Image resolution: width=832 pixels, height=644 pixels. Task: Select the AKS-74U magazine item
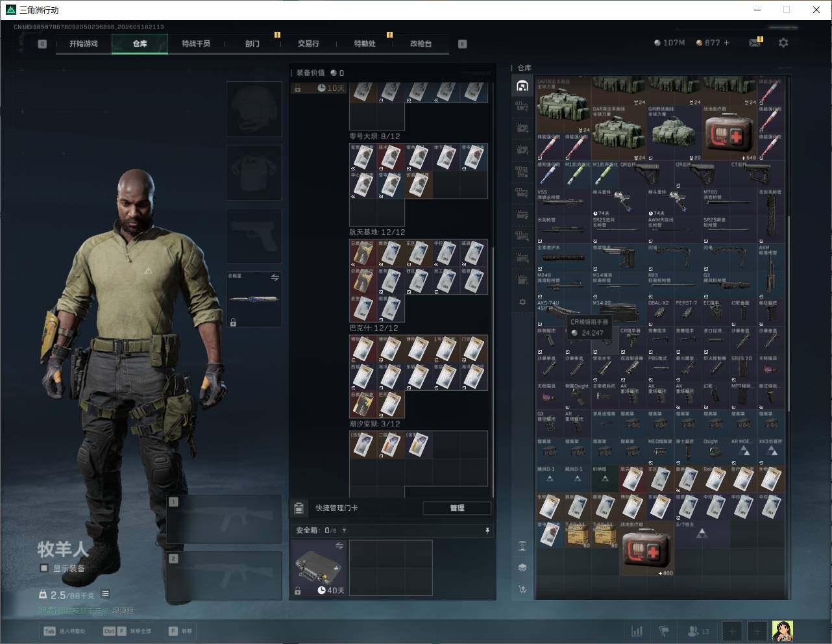pyautogui.click(x=563, y=312)
